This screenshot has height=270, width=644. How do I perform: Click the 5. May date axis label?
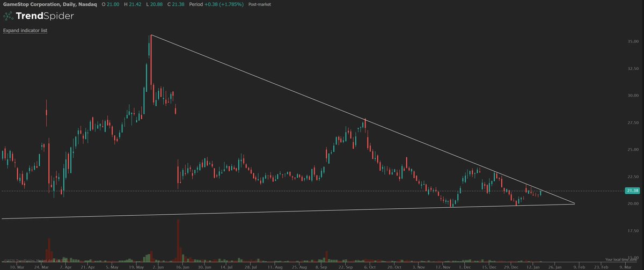pyautogui.click(x=112, y=266)
